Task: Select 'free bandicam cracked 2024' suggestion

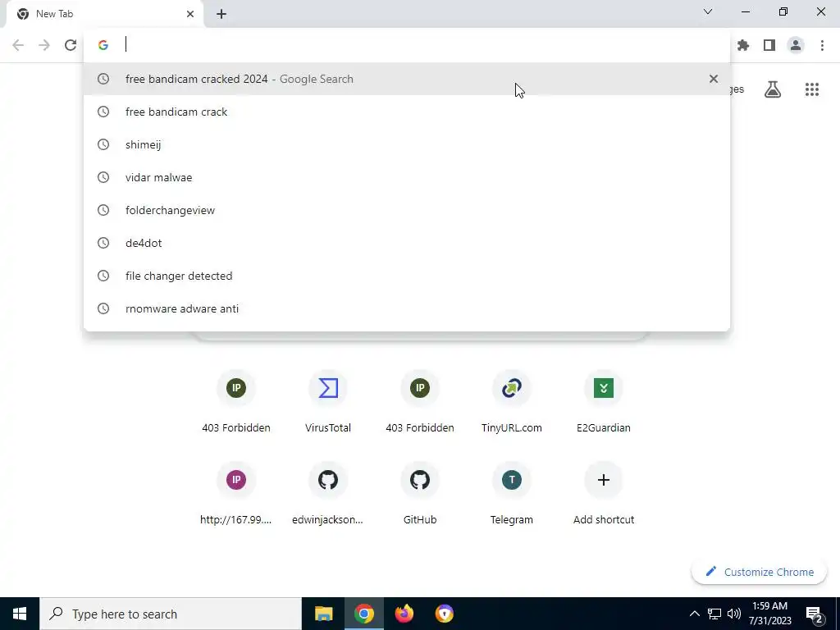Action: coord(407,79)
